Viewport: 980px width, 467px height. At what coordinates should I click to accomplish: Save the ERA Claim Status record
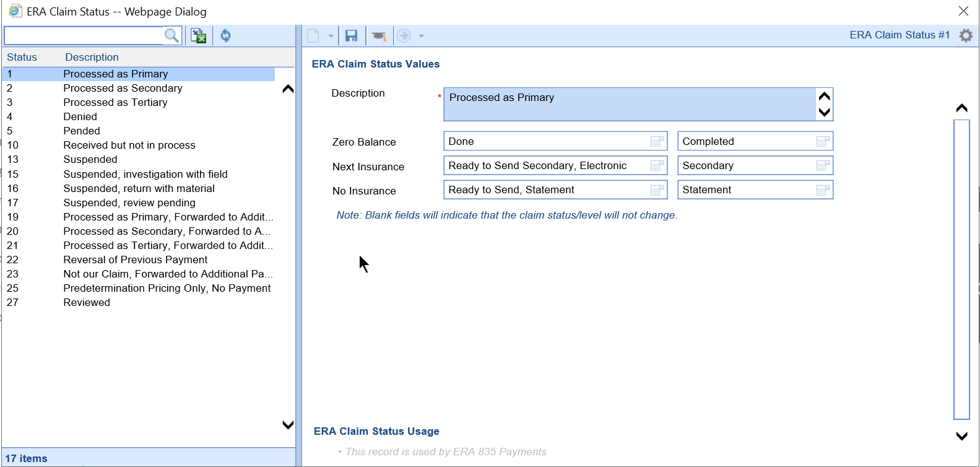click(351, 36)
